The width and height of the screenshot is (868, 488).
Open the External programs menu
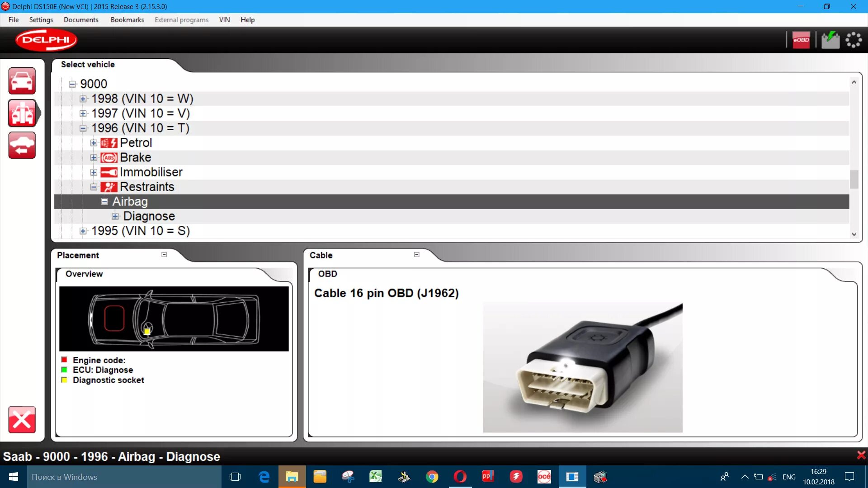(x=182, y=20)
